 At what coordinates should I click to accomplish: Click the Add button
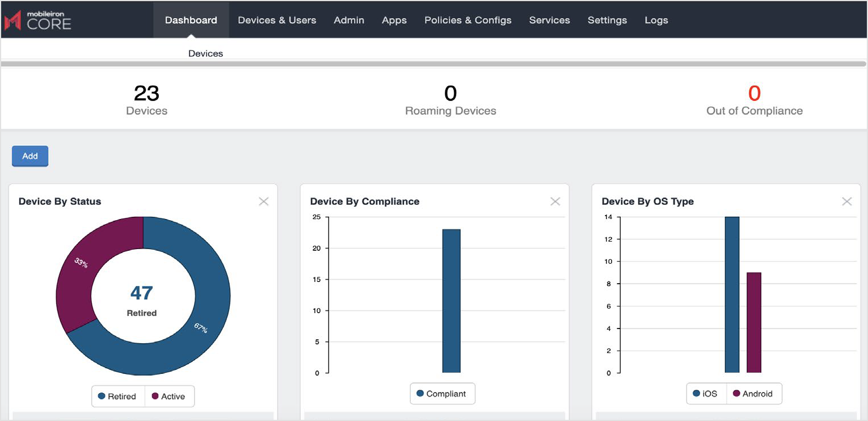click(30, 156)
